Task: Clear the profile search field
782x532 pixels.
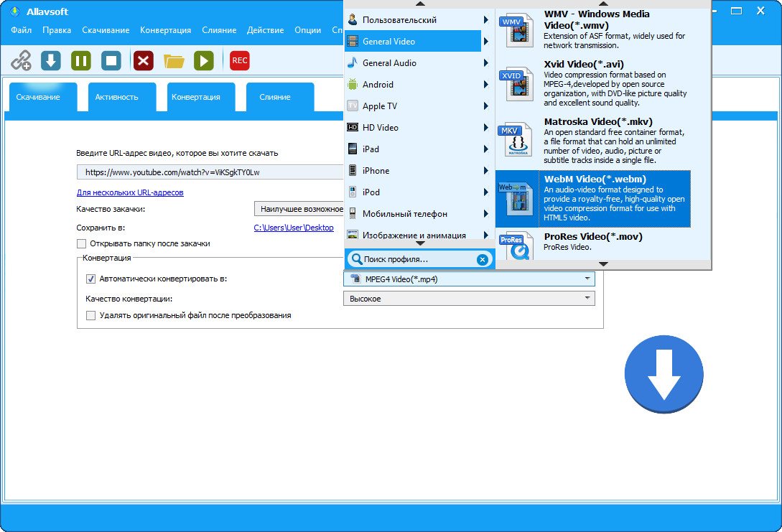Action: 482,259
